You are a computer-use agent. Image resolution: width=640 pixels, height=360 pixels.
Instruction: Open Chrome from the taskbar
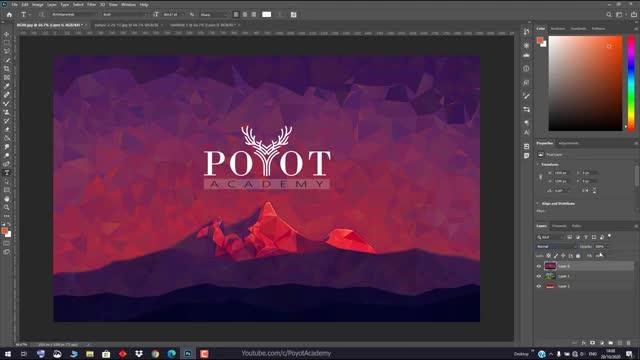(155, 354)
